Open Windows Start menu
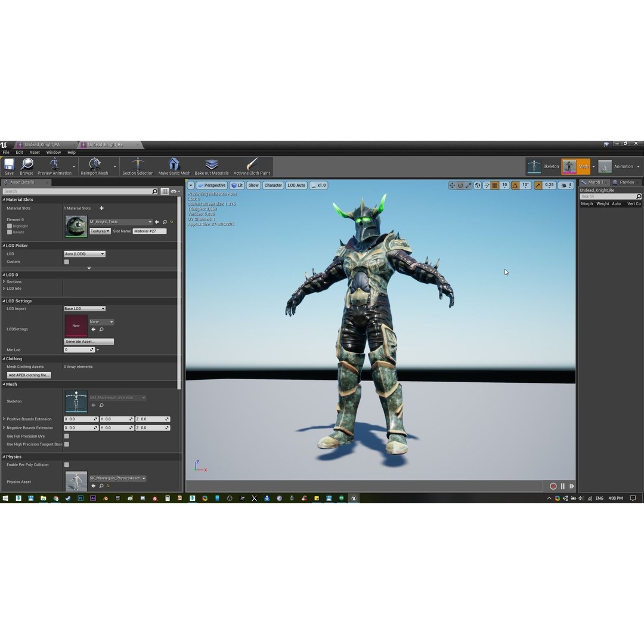Screen dimensions: 644x644 (6, 498)
